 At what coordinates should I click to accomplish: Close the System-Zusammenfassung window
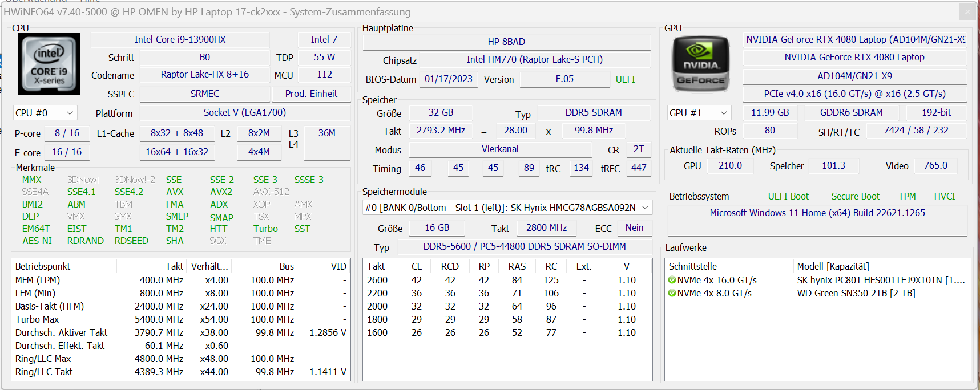(x=967, y=11)
